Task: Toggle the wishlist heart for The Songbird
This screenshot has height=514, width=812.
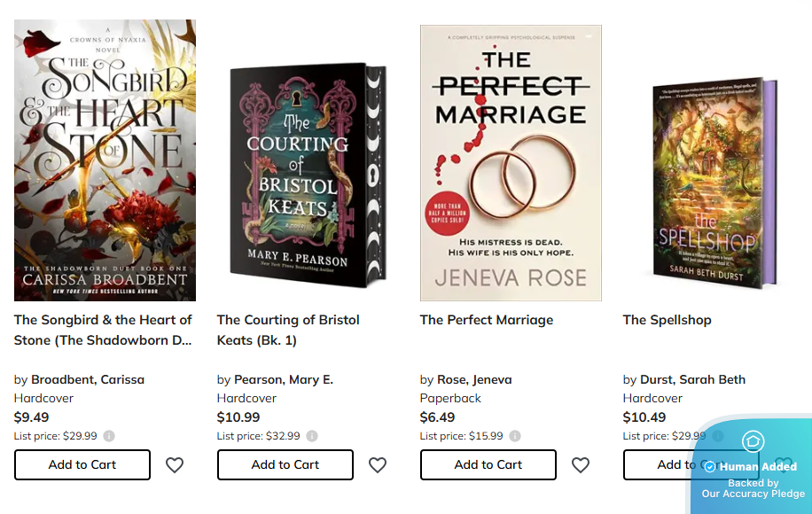Action: point(175,464)
